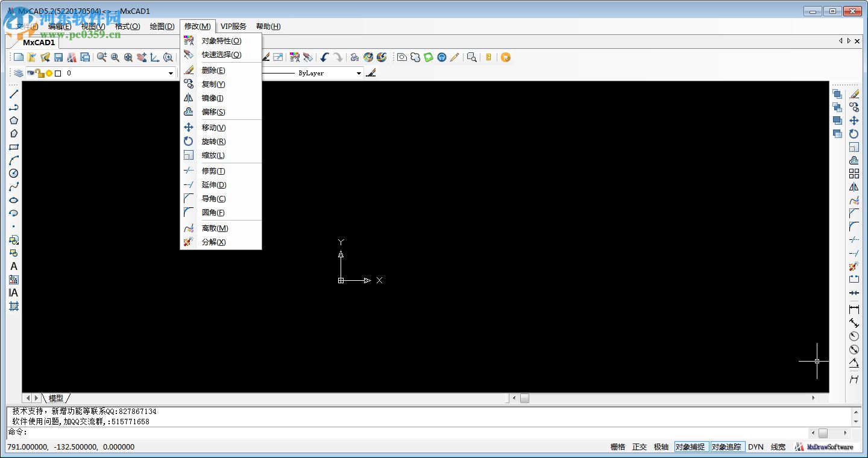Click right arrow of document tab strip

point(849,41)
